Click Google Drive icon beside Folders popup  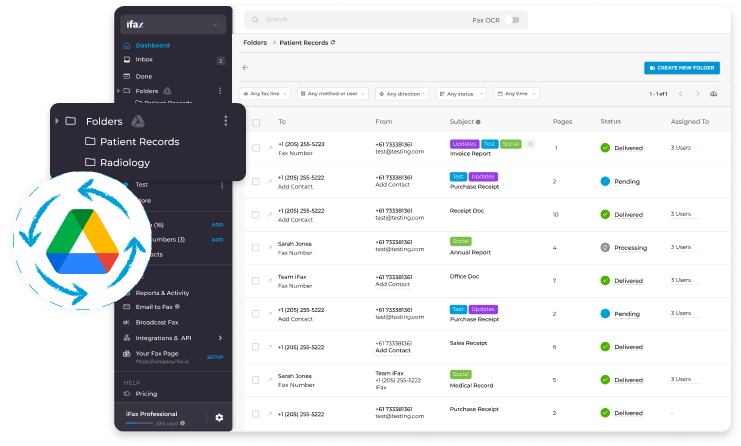138,121
